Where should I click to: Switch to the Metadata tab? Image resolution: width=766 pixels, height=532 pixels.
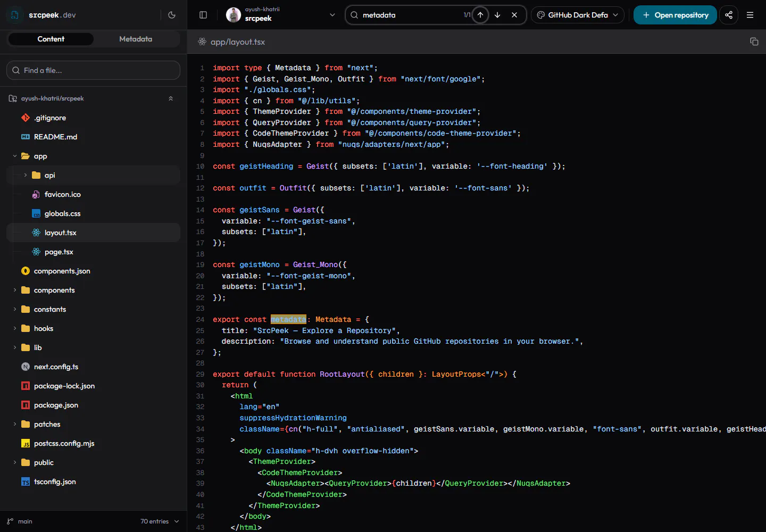click(x=136, y=39)
